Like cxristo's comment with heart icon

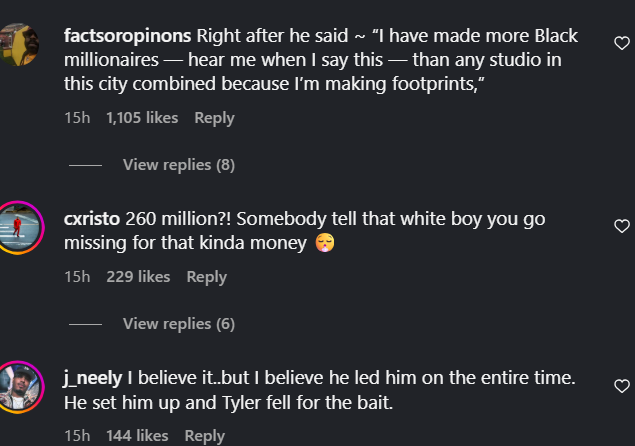[621, 225]
